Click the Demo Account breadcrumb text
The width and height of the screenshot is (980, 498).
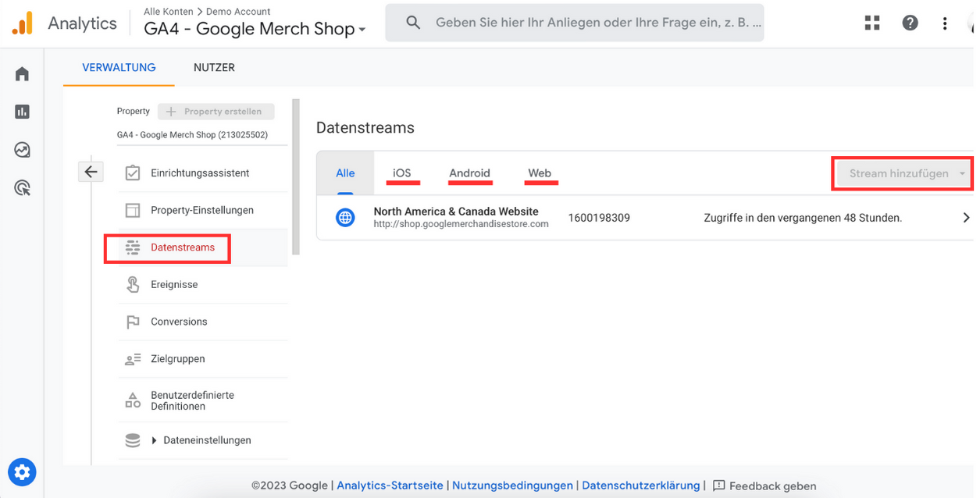click(238, 12)
